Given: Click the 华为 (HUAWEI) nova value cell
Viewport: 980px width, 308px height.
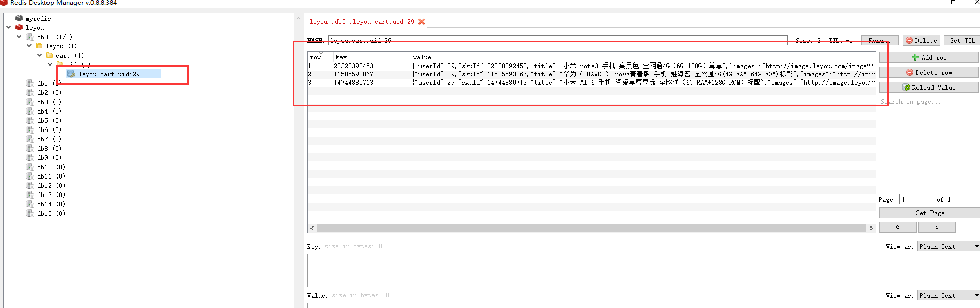Looking at the screenshot, I should click(x=643, y=74).
